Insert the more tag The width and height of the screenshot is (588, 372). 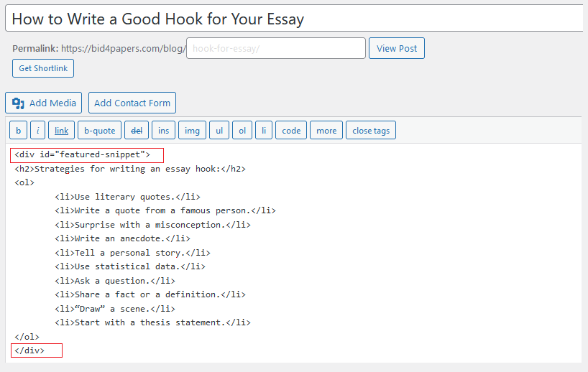point(326,131)
